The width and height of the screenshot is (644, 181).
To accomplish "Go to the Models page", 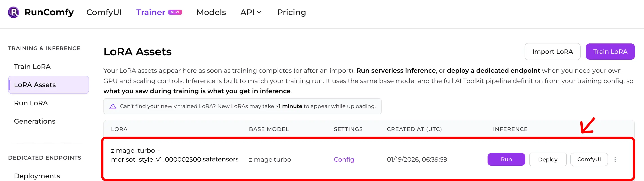I will [x=211, y=12].
